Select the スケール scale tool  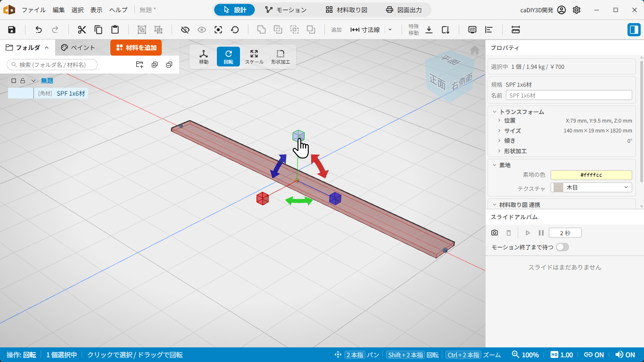click(x=254, y=57)
